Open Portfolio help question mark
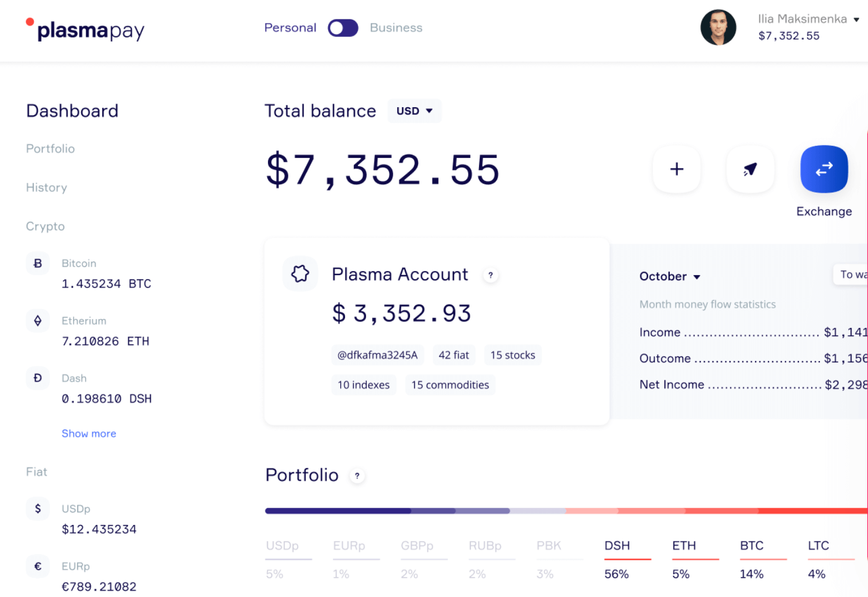 coord(357,476)
